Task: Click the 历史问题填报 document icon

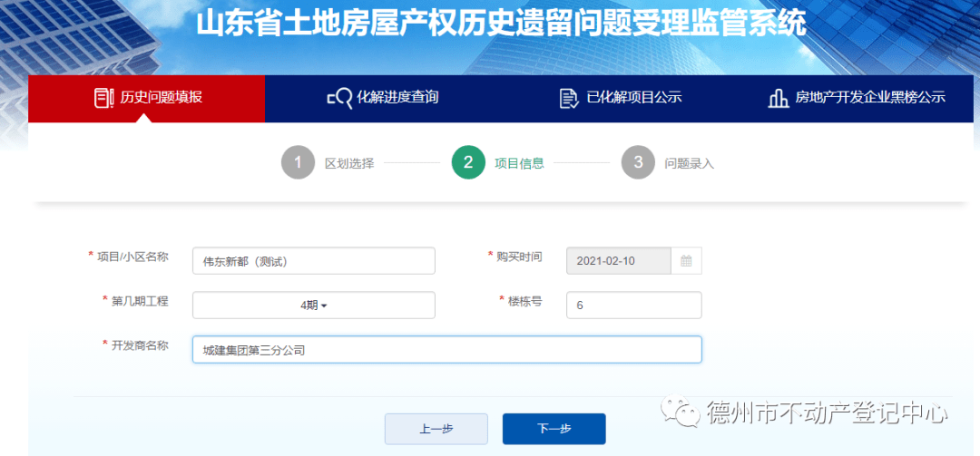Action: tap(103, 98)
